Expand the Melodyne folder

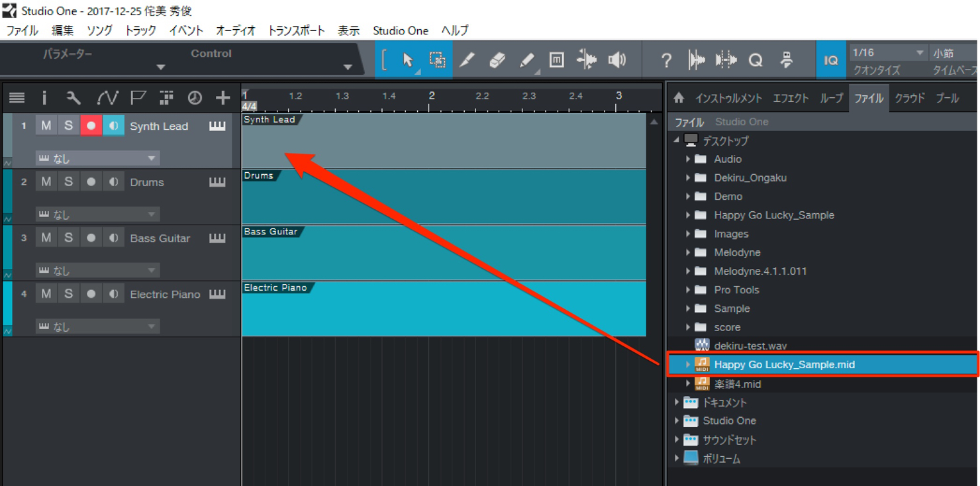coord(688,252)
